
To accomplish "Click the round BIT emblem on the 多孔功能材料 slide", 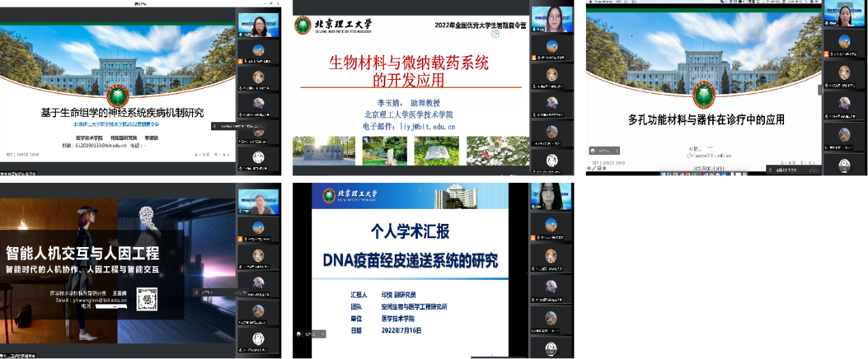I will (702, 96).
